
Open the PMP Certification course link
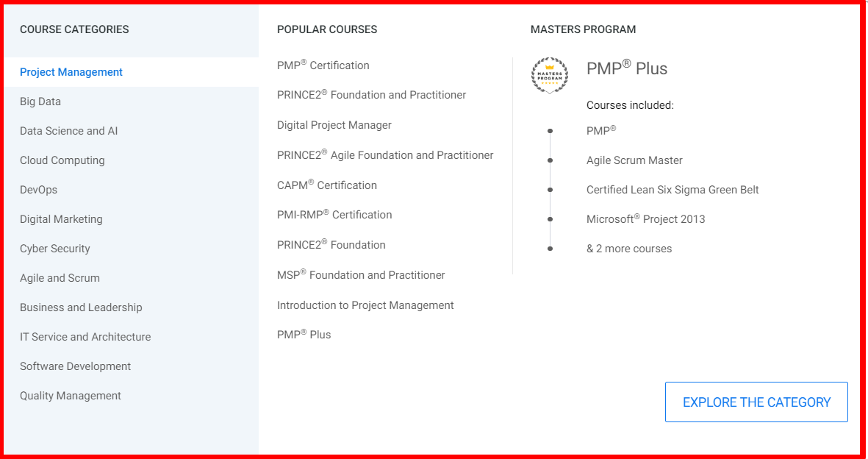(x=323, y=65)
